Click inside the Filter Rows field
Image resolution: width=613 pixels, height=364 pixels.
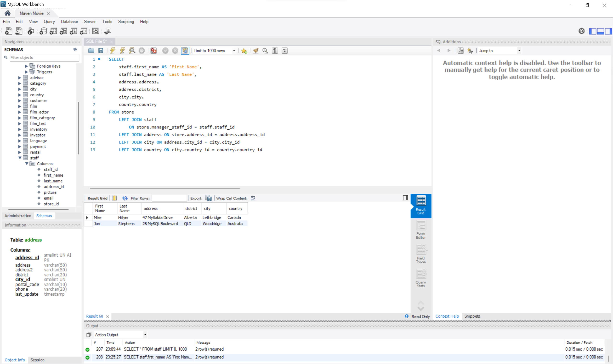pos(169,198)
